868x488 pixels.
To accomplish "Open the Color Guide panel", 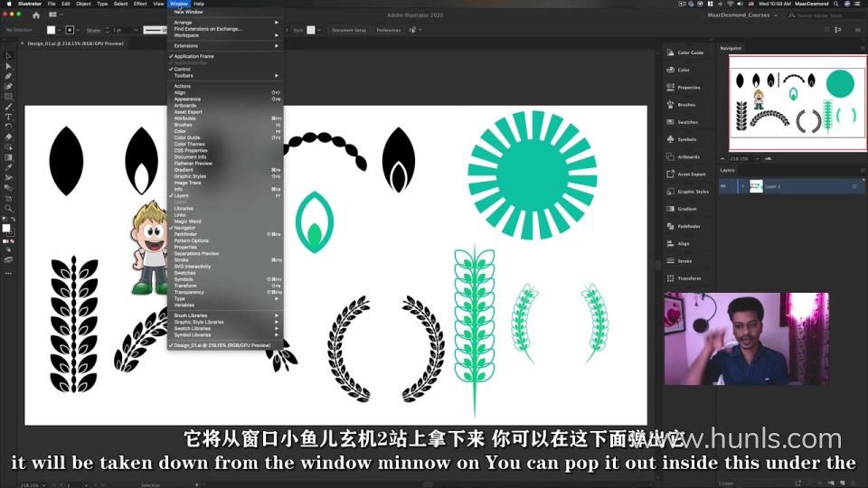I will tap(685, 52).
